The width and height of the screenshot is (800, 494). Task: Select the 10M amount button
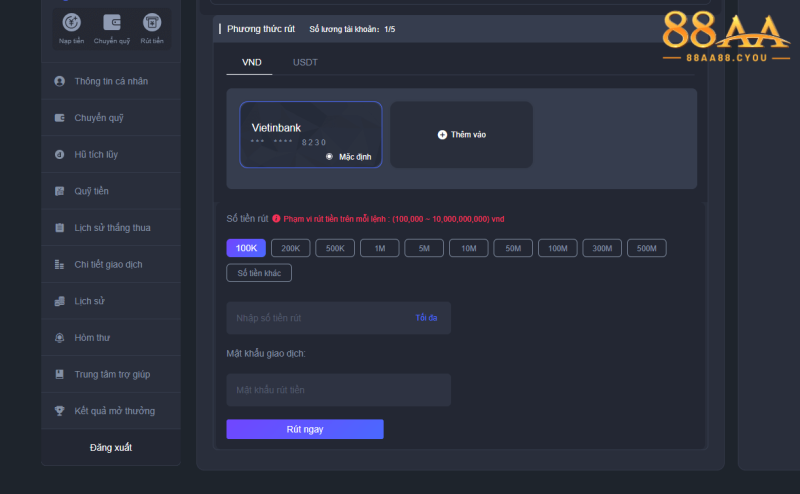coord(468,248)
